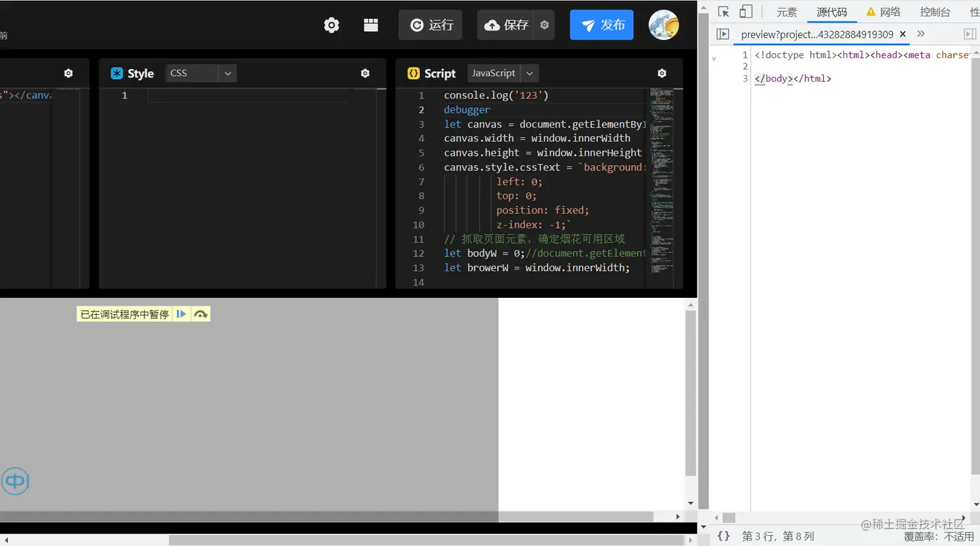Viewport: 980px width, 546px height.
Task: Open the layout grid switcher
Action: pyautogui.click(x=371, y=25)
